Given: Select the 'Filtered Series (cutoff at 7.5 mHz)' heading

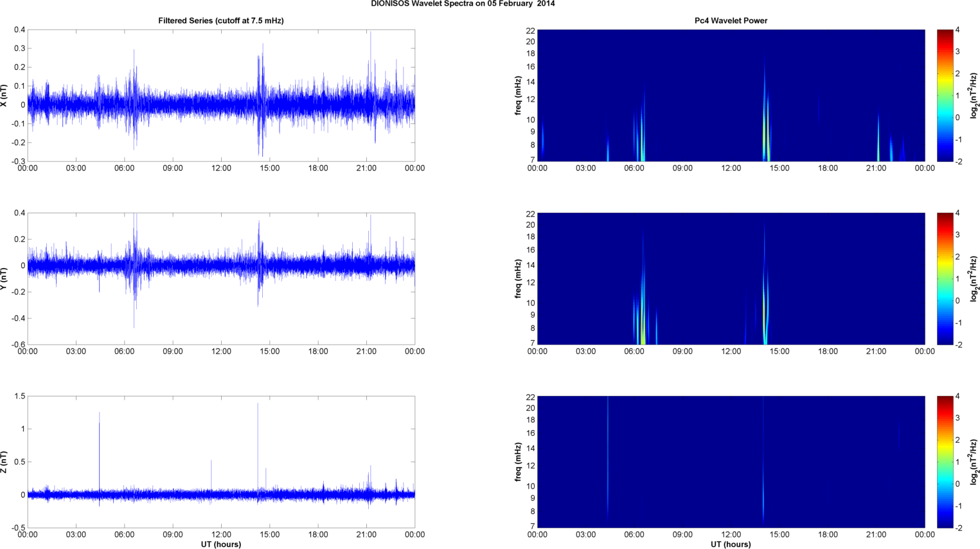Looking at the screenshot, I should [221, 21].
